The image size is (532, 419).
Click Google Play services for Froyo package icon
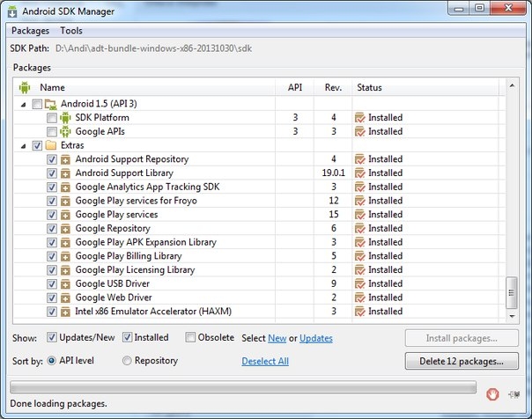65,201
